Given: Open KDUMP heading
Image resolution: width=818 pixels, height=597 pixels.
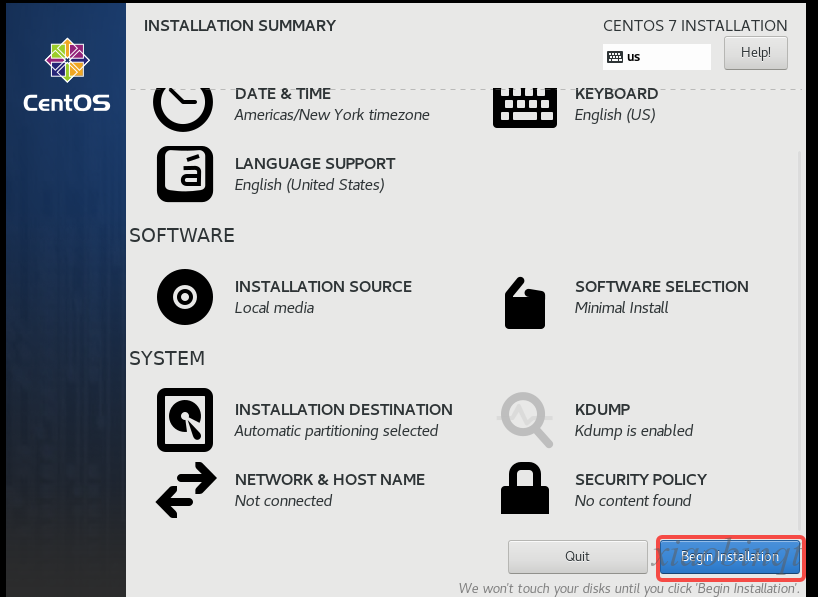Looking at the screenshot, I should pos(603,410).
